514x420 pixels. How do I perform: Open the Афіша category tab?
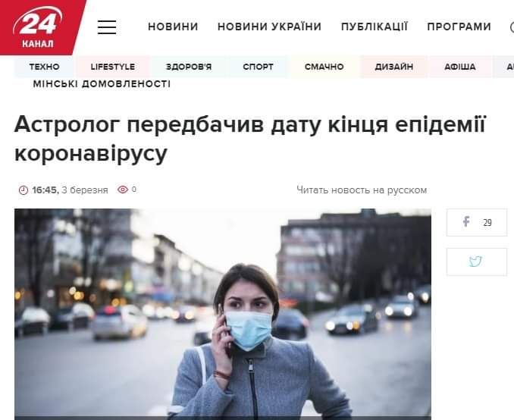pyautogui.click(x=460, y=67)
